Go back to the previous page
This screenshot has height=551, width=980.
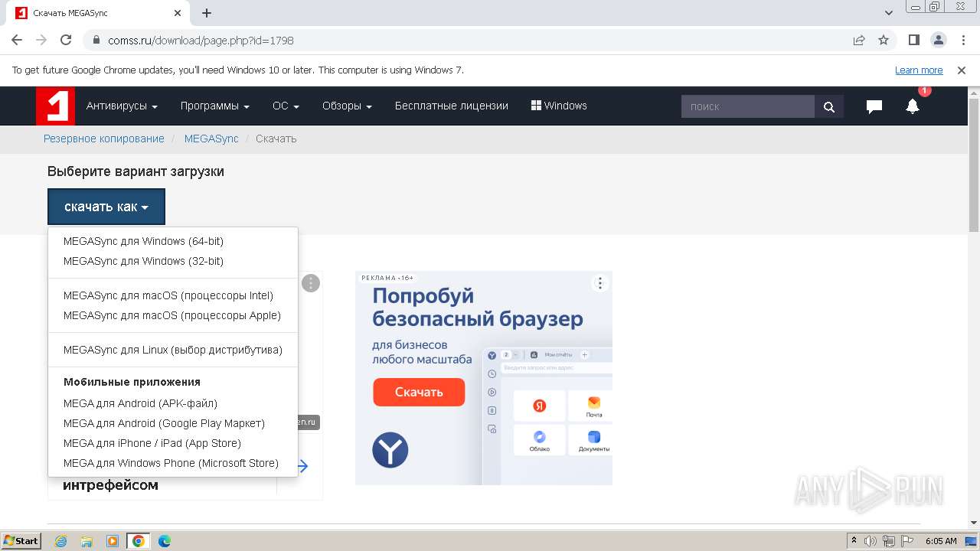[x=17, y=40]
